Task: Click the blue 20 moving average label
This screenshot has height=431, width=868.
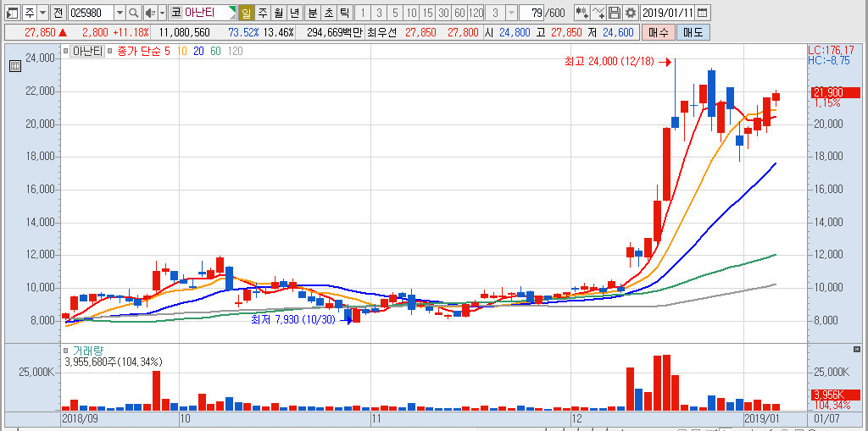Action: (x=198, y=52)
